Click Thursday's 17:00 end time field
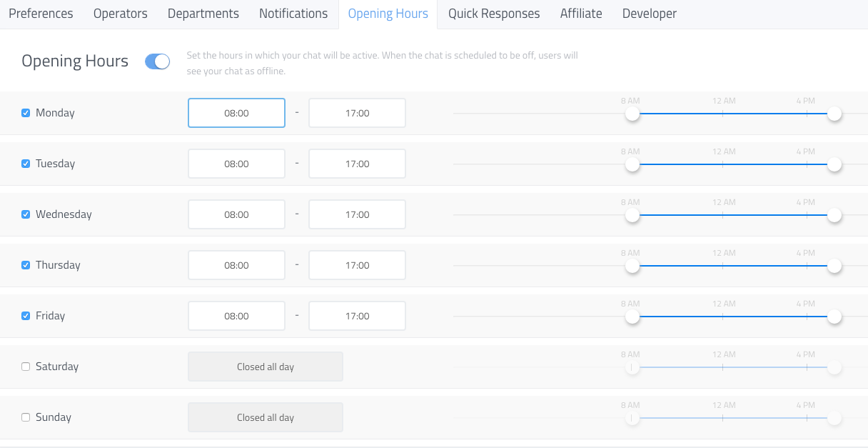The height and width of the screenshot is (448, 868). coord(357,265)
